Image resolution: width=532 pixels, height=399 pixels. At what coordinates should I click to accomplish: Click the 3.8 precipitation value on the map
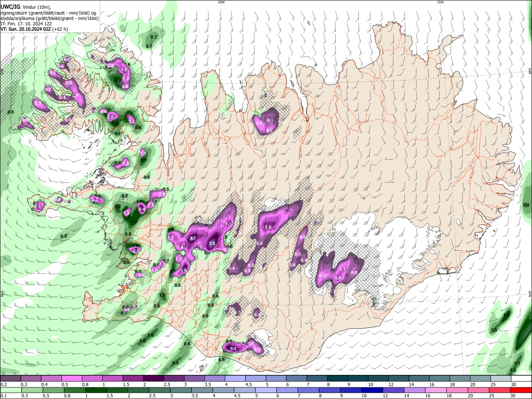tap(212, 244)
